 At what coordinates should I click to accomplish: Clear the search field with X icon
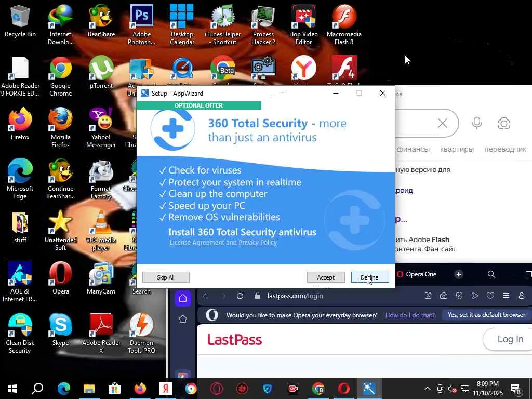click(443, 123)
